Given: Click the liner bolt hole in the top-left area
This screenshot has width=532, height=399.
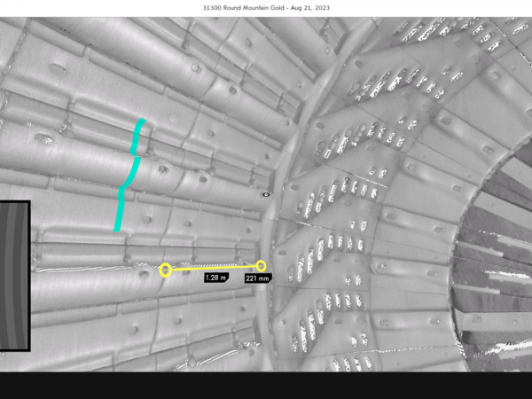Looking at the screenshot, I should (59, 69).
